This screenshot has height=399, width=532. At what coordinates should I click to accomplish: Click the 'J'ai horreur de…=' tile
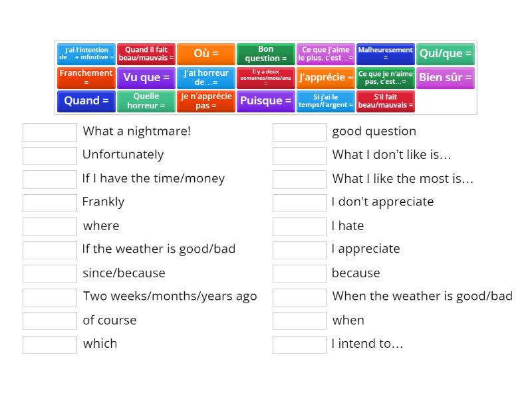206,78
